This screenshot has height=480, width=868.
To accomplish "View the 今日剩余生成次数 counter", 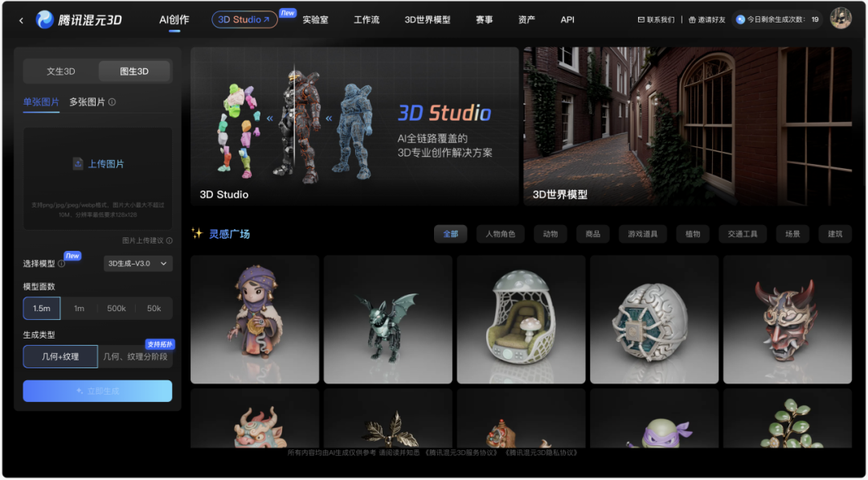I will click(x=777, y=19).
